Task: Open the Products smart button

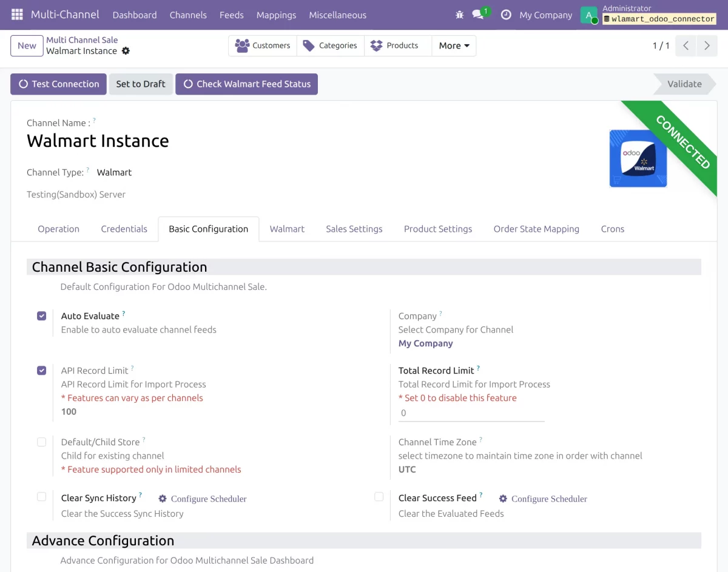Action: pyautogui.click(x=398, y=45)
